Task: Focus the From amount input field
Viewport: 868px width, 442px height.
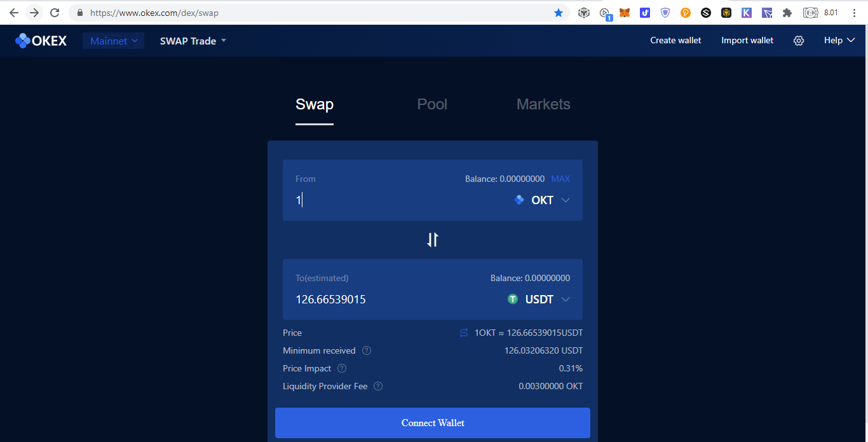Action: tap(400, 200)
